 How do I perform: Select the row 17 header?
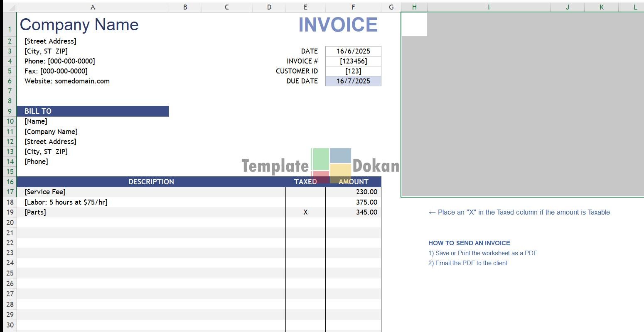[10, 192]
